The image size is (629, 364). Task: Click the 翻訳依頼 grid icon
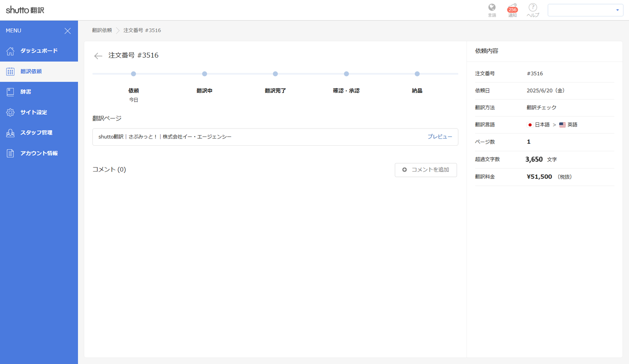point(10,71)
